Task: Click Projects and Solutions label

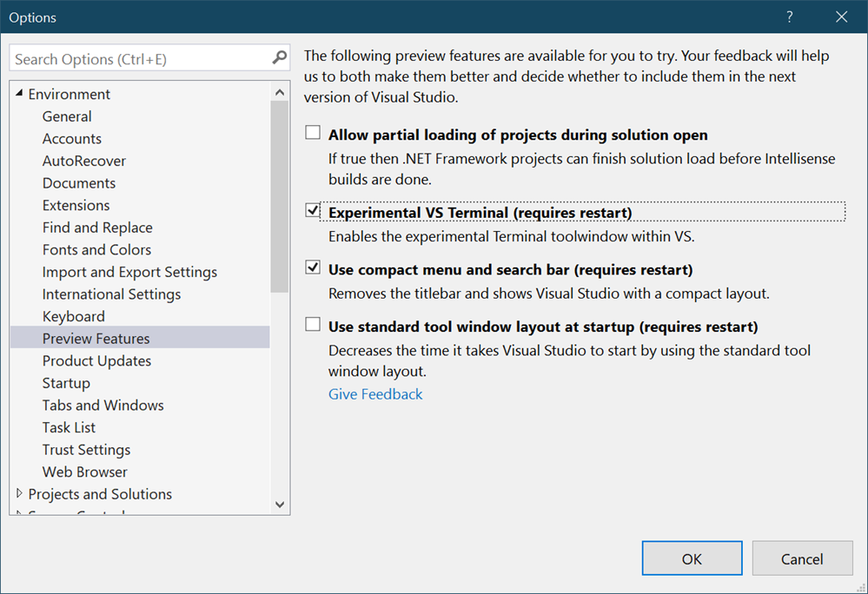Action: pos(100,494)
